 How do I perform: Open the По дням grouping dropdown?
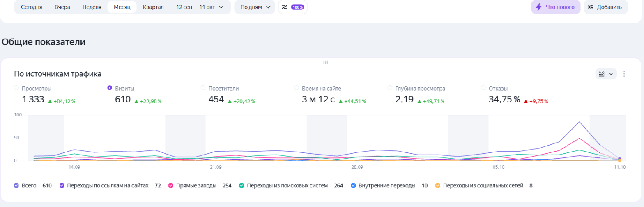[255, 7]
